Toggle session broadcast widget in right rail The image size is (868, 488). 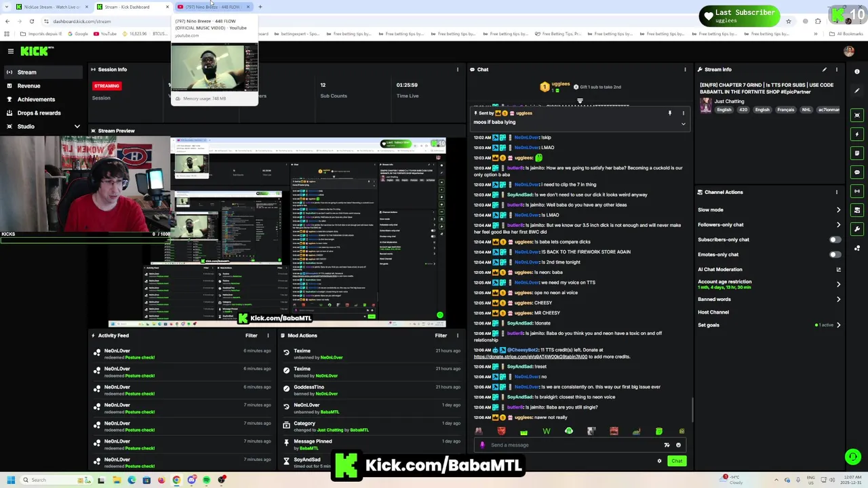(x=857, y=191)
